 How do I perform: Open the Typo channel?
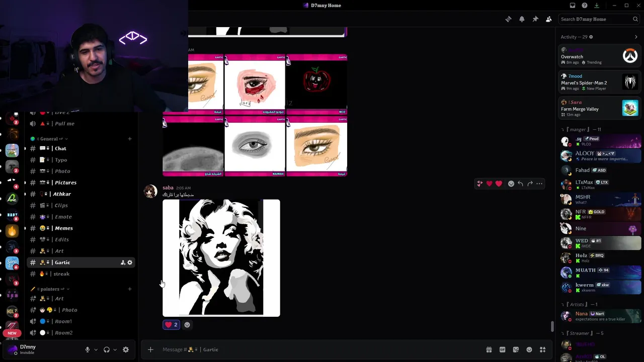click(80, 160)
